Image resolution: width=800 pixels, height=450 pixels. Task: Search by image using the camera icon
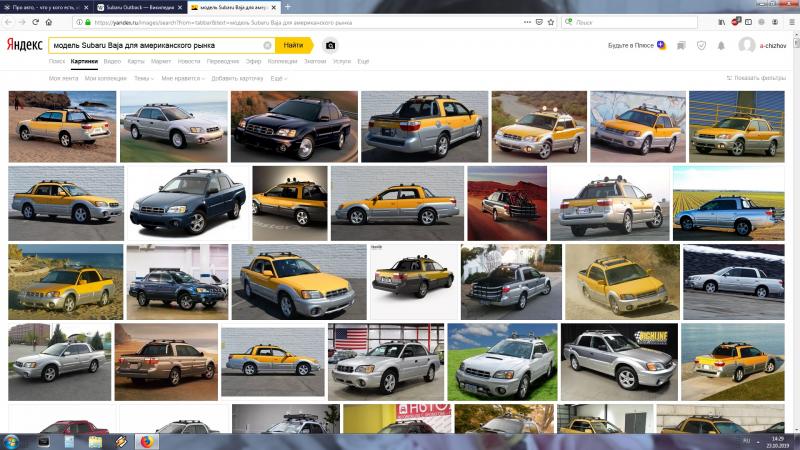tap(331, 45)
